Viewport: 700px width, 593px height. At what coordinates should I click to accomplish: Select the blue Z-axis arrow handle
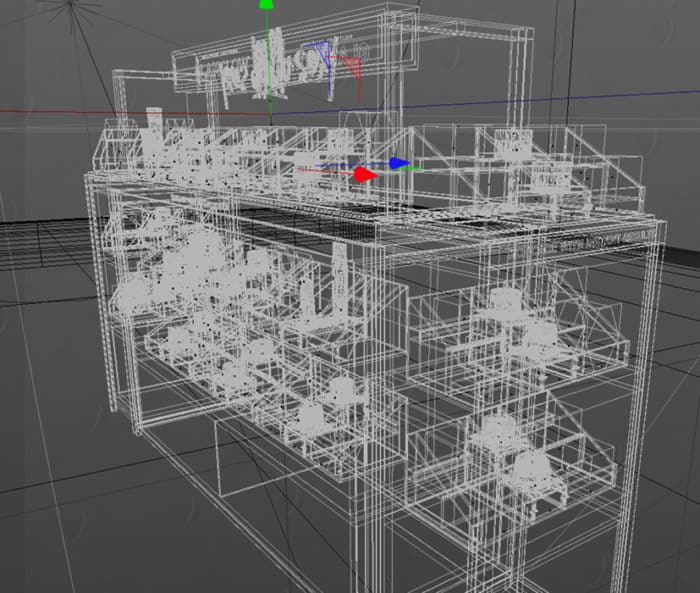[399, 163]
